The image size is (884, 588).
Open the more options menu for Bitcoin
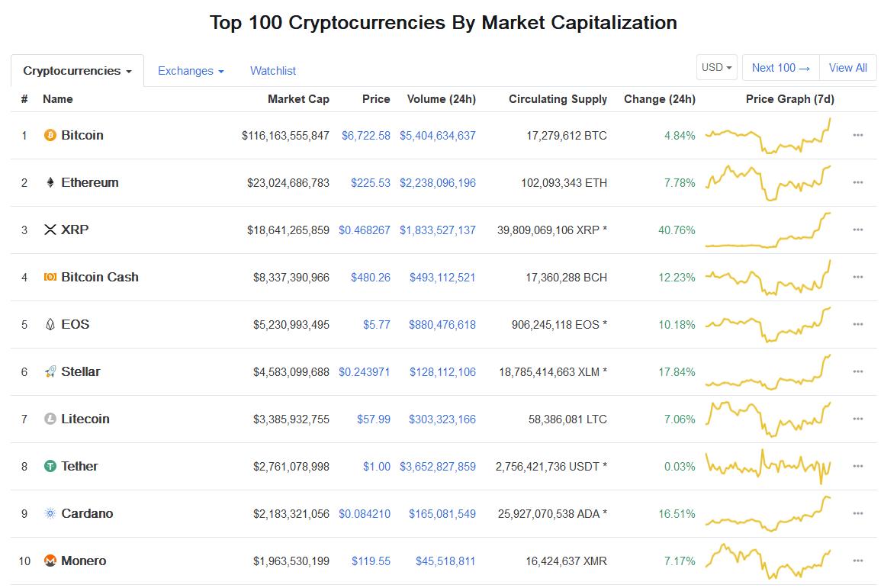click(858, 136)
